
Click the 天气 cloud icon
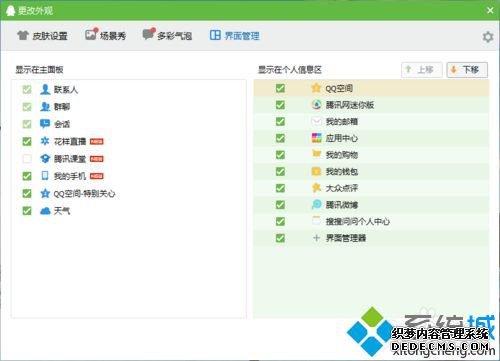[45, 211]
